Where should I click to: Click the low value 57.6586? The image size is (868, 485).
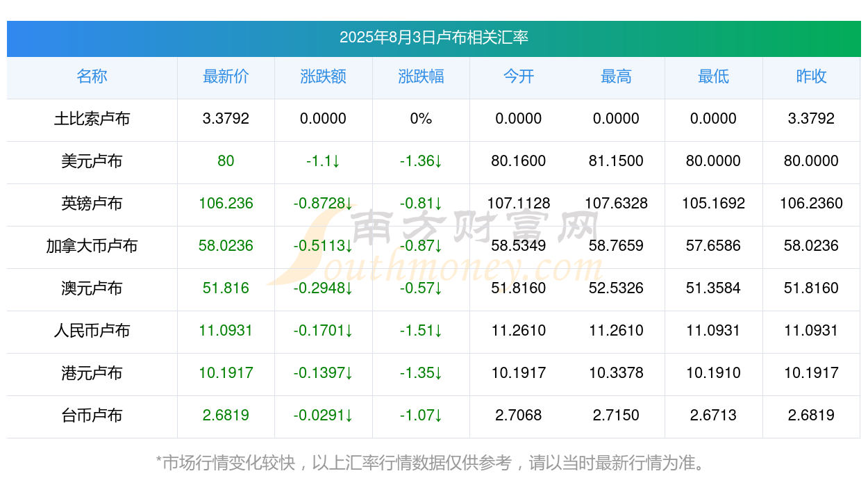714,246
